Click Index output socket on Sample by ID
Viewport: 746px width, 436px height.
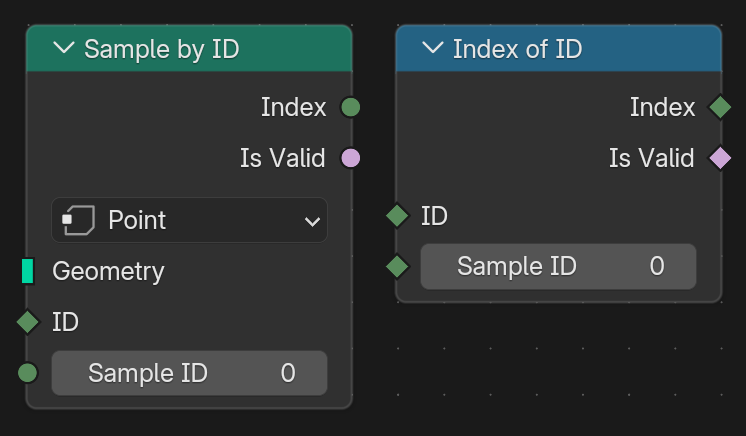coord(351,107)
